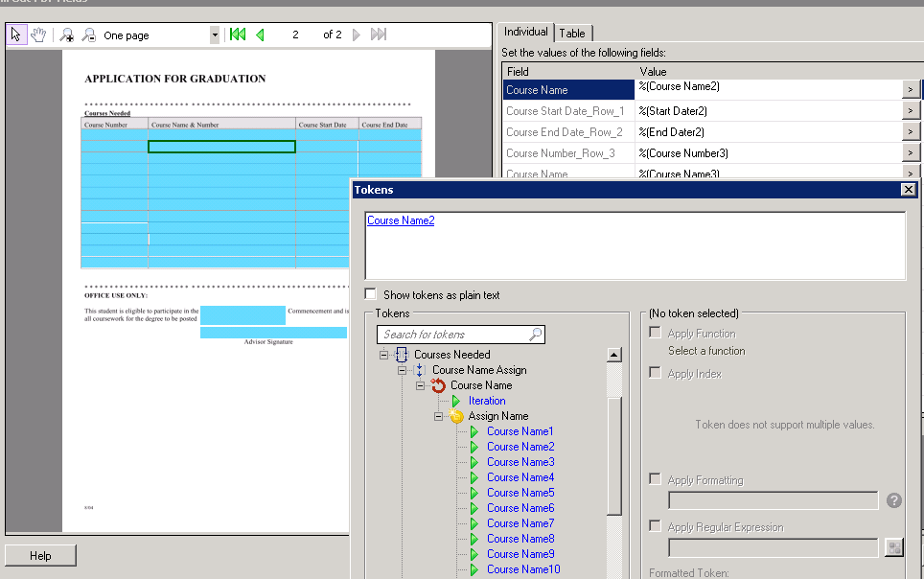Open the One page view dropdown
Screen dimensions: 924x579
click(x=215, y=35)
